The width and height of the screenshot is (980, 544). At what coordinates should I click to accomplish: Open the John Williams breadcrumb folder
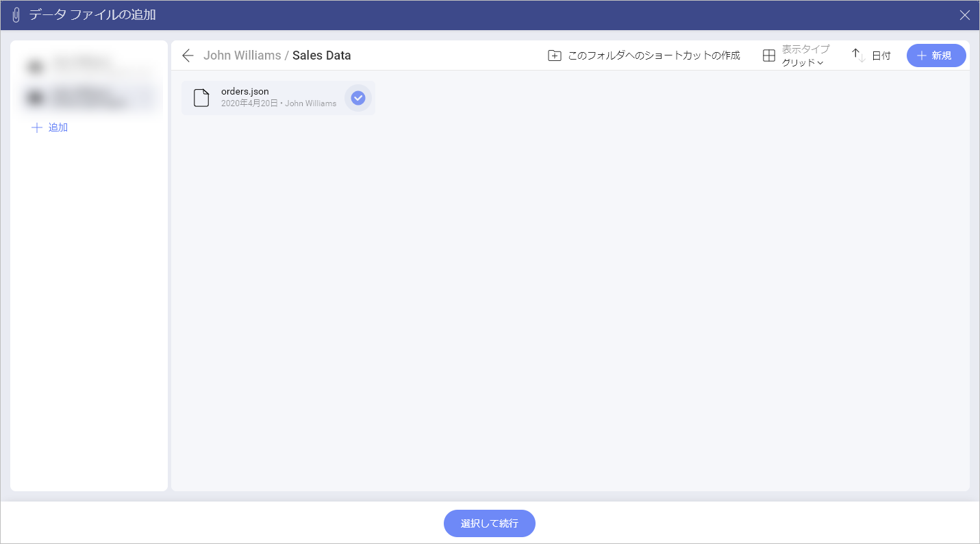point(242,55)
